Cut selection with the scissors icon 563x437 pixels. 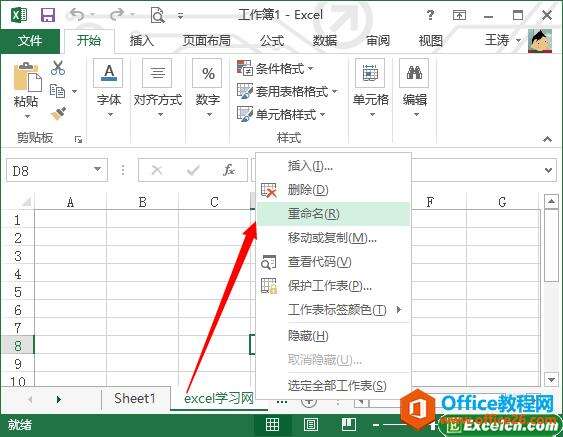click(58, 68)
